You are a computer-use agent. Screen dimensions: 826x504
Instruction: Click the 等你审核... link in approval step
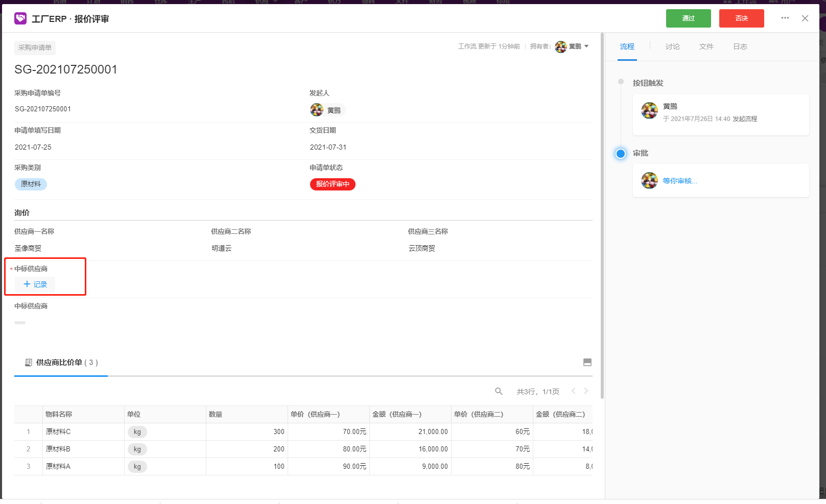[680, 181]
